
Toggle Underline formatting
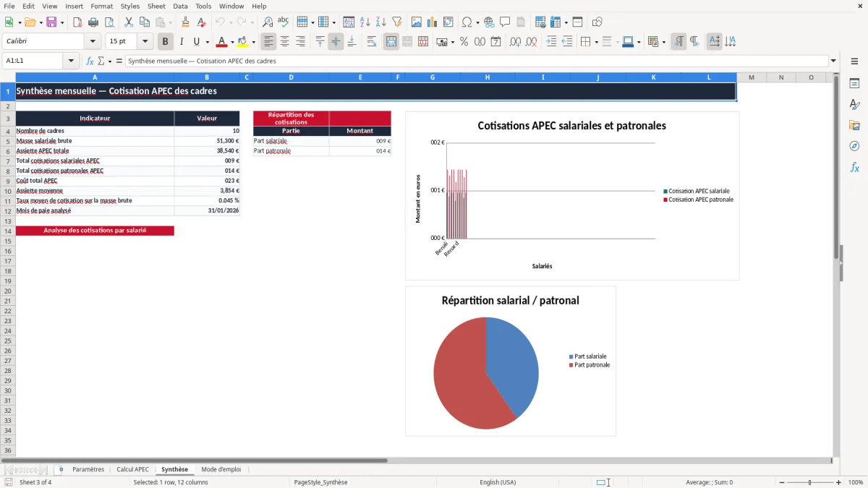point(196,42)
